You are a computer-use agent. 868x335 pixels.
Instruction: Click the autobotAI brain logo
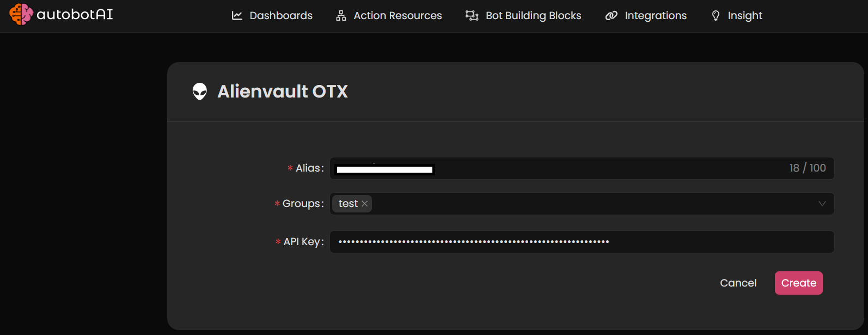click(x=21, y=14)
